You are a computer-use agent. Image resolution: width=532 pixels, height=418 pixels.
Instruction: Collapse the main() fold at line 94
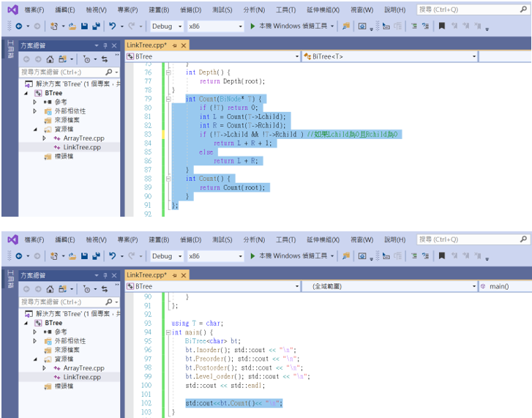[168, 332]
